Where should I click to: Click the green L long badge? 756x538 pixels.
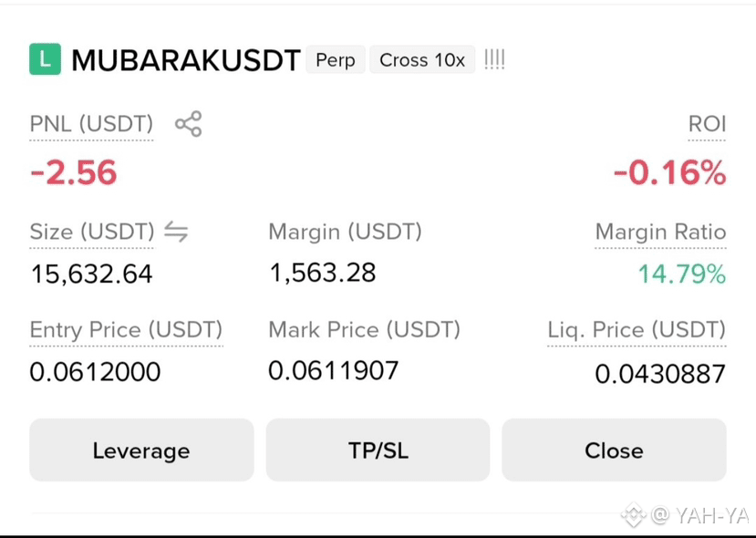(x=46, y=59)
